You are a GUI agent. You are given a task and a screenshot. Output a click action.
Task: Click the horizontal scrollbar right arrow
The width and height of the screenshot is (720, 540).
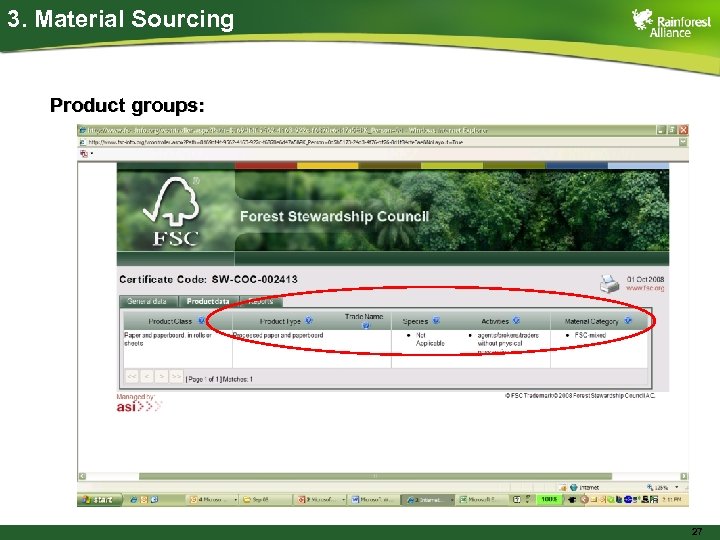click(x=684, y=476)
